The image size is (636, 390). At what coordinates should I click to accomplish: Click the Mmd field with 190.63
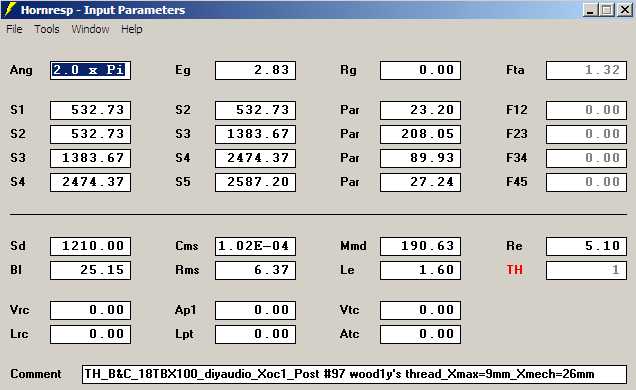point(420,246)
